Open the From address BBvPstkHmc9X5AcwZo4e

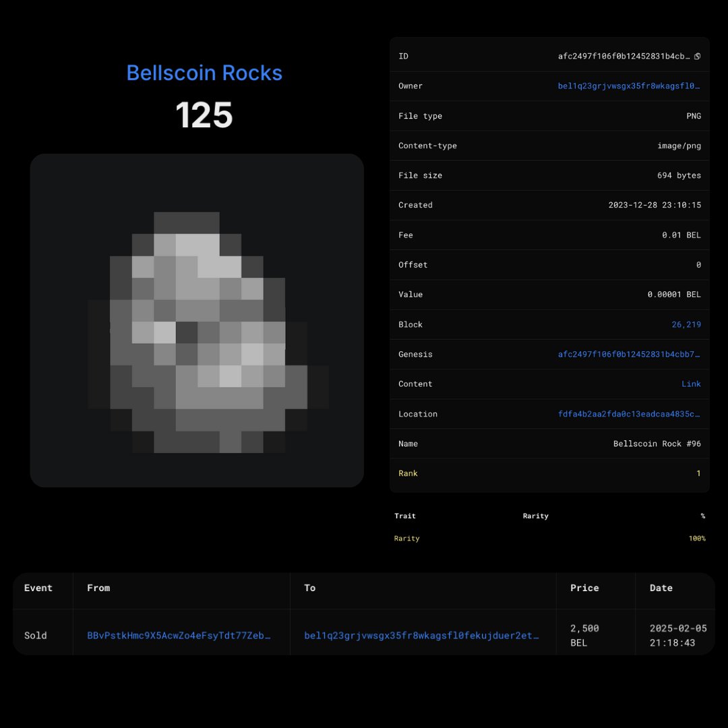(x=179, y=635)
